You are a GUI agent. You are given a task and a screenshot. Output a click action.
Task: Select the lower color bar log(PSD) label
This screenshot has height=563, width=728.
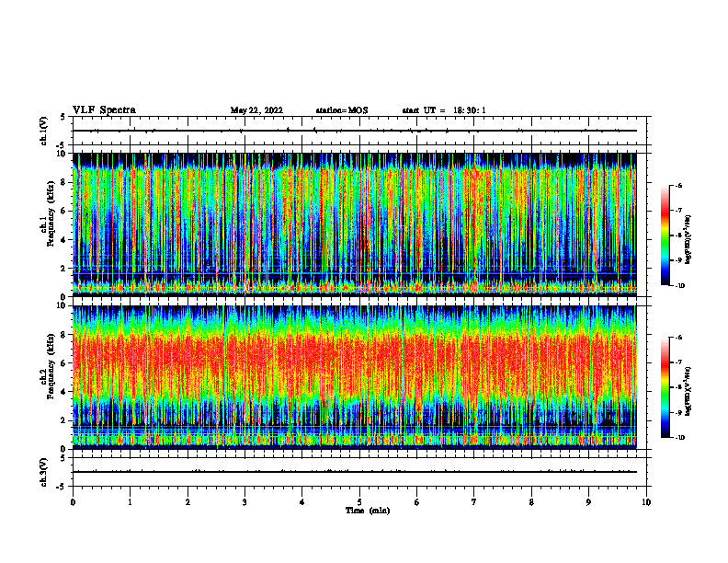[688, 391]
